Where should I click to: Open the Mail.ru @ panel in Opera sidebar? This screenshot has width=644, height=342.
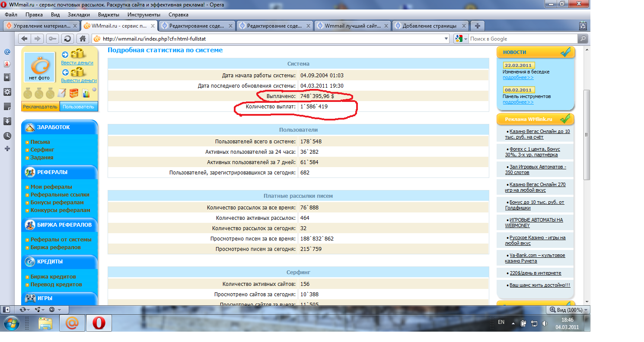(7, 52)
